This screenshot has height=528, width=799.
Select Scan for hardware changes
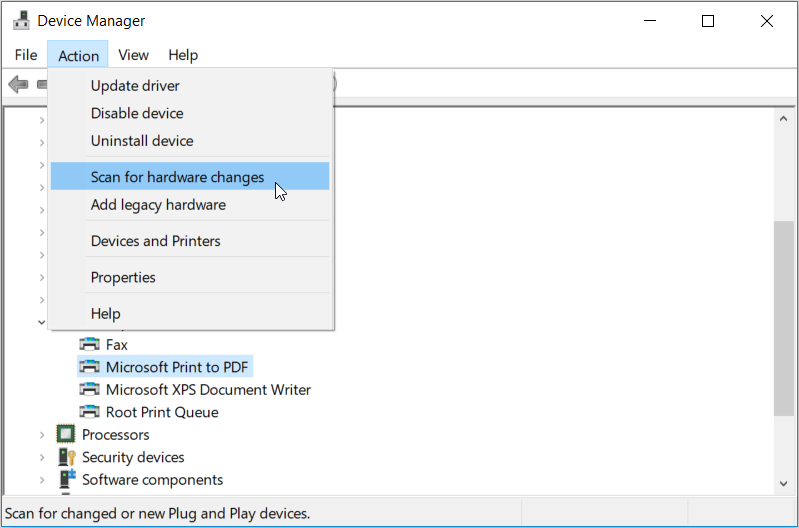click(x=190, y=176)
